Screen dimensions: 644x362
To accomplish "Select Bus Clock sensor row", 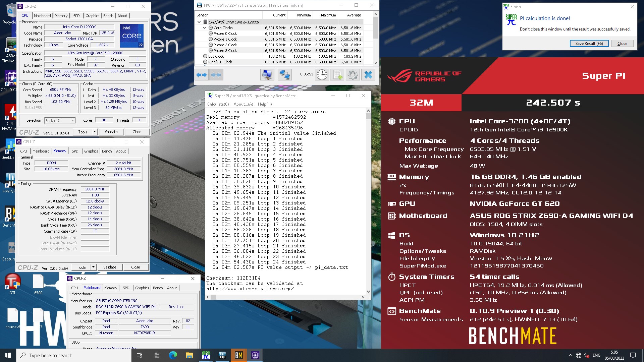I will tap(279, 56).
